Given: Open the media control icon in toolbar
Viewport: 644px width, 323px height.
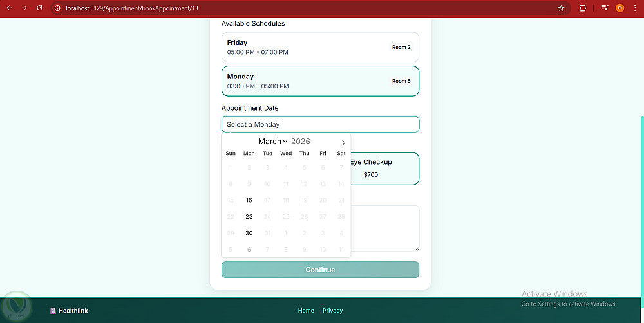Looking at the screenshot, I should [x=605, y=8].
